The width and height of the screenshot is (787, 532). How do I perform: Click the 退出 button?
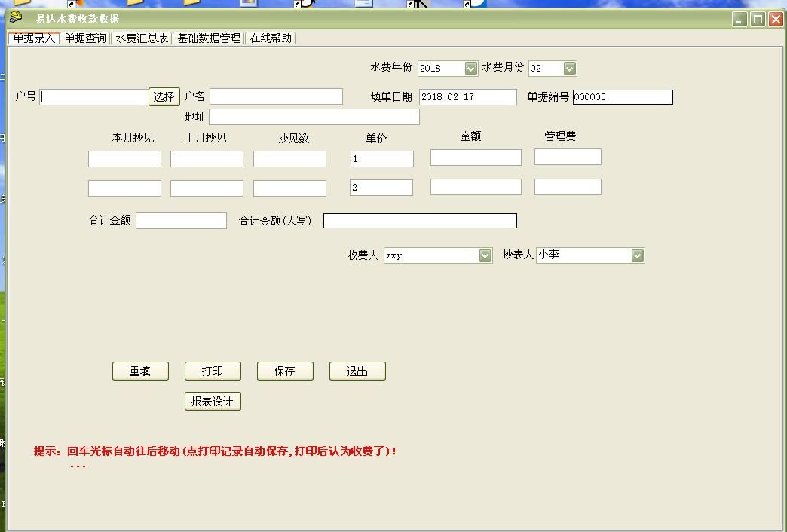[x=357, y=371]
